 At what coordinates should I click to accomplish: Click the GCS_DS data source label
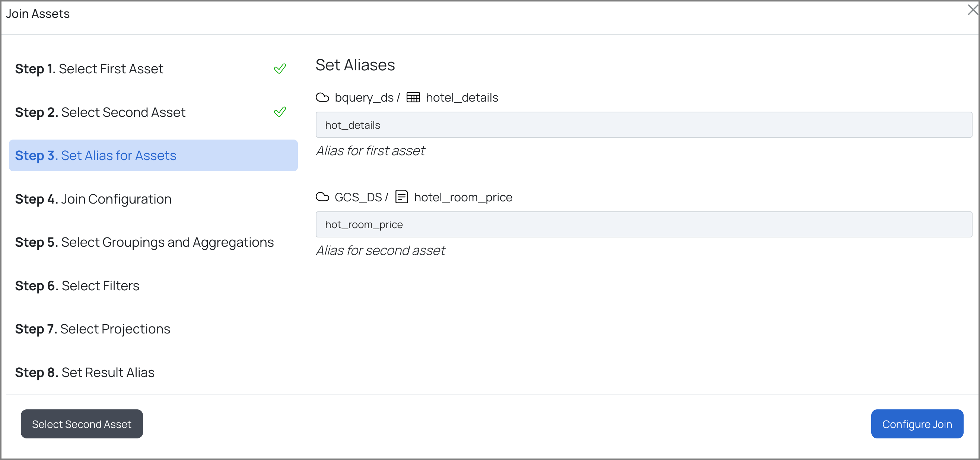pyautogui.click(x=358, y=197)
